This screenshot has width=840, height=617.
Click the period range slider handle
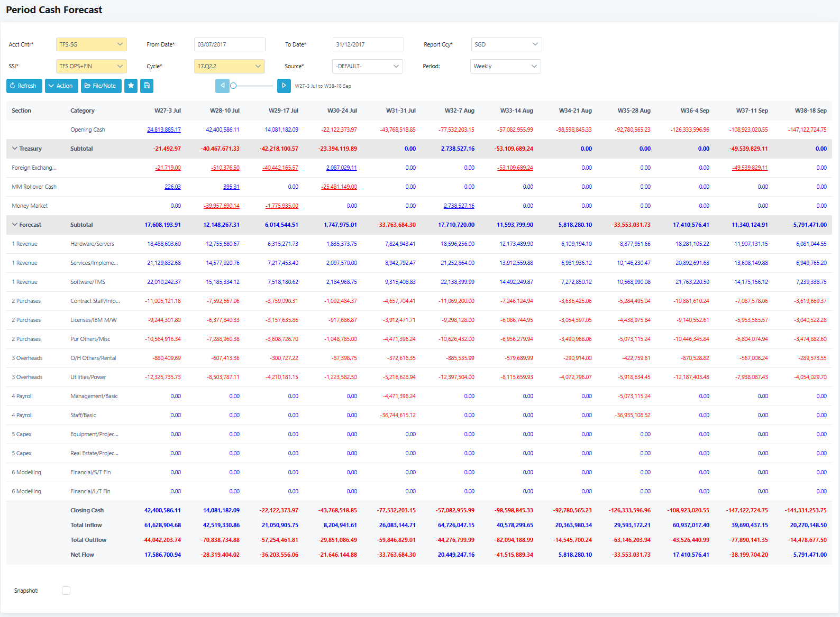233,86
